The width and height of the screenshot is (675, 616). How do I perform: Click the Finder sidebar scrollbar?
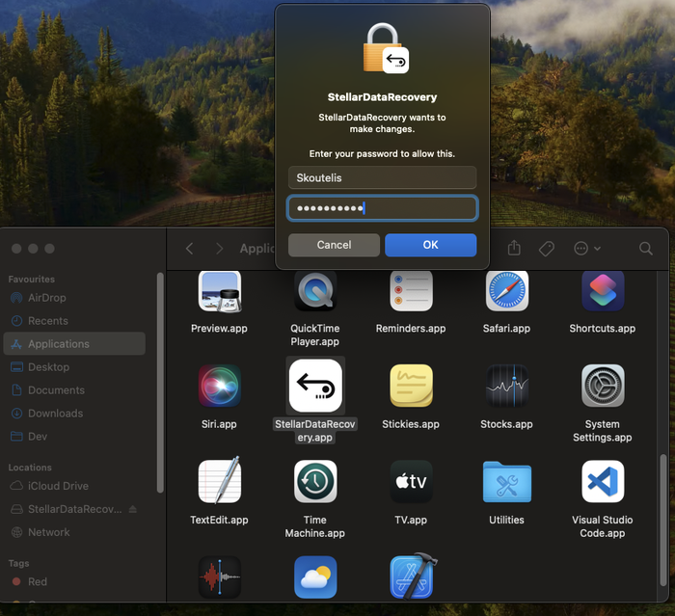point(160,383)
